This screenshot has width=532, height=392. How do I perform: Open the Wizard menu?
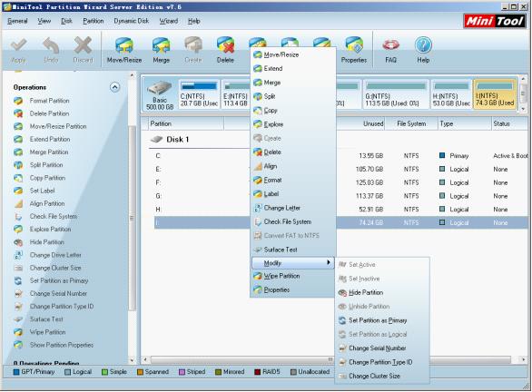click(169, 21)
